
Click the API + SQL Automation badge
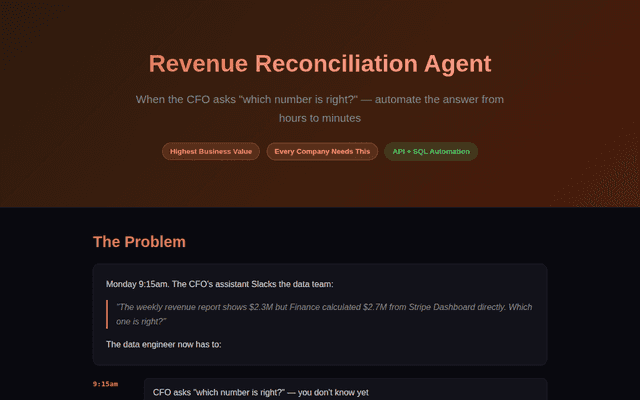coord(431,151)
